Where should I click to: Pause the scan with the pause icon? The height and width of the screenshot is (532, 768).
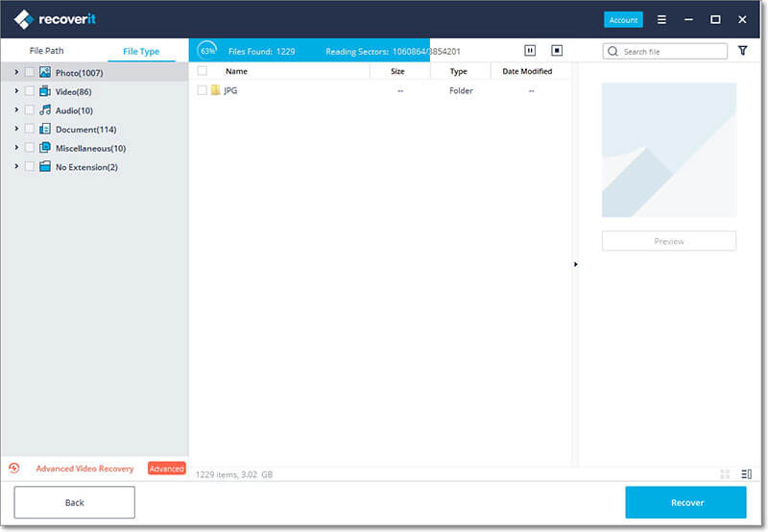[530, 51]
